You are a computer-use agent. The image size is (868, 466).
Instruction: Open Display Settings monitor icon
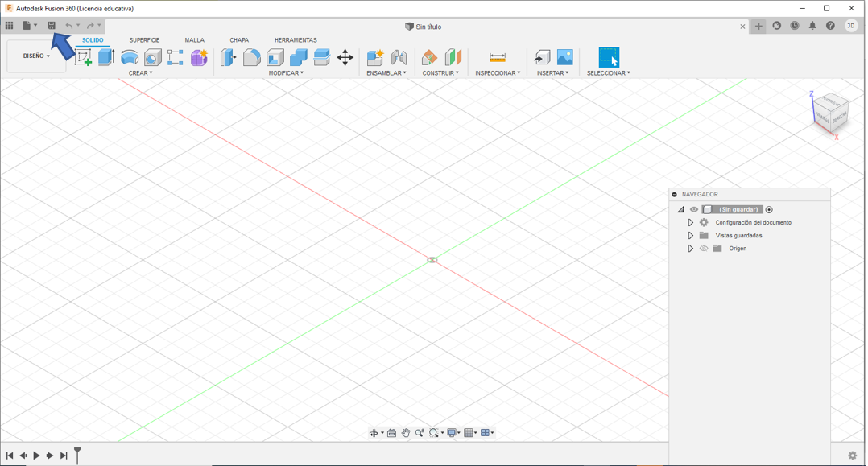pos(452,433)
